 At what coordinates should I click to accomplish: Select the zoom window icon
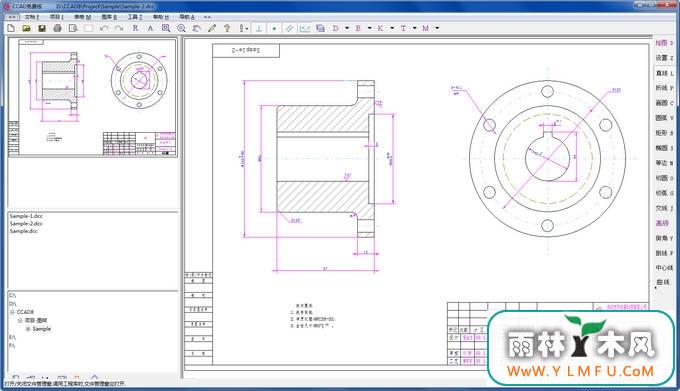166,28
